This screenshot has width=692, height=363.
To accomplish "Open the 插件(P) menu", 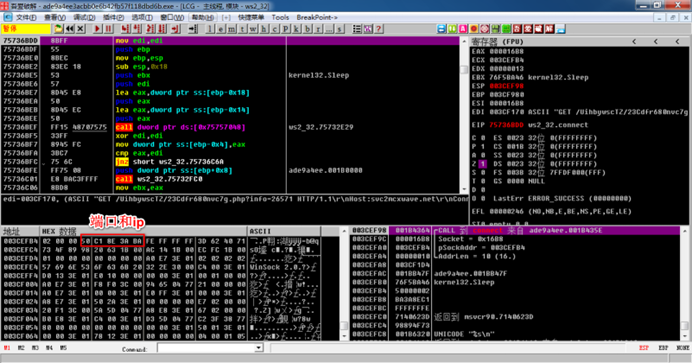I will (x=113, y=17).
